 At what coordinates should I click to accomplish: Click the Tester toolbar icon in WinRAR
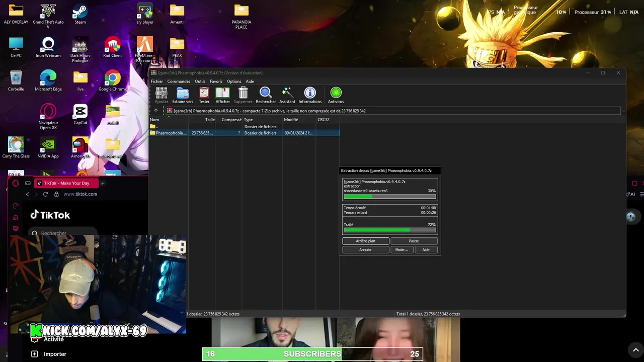[x=204, y=95]
